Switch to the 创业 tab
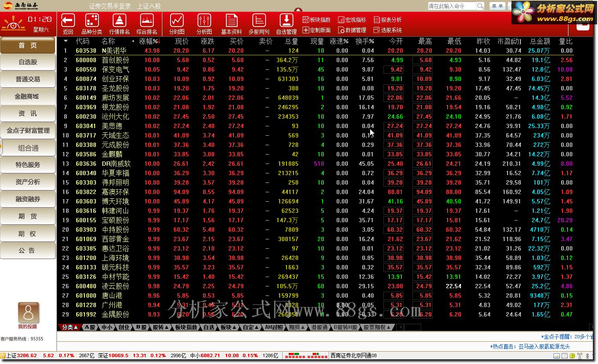This screenshot has width=598, height=364. pos(124,327)
